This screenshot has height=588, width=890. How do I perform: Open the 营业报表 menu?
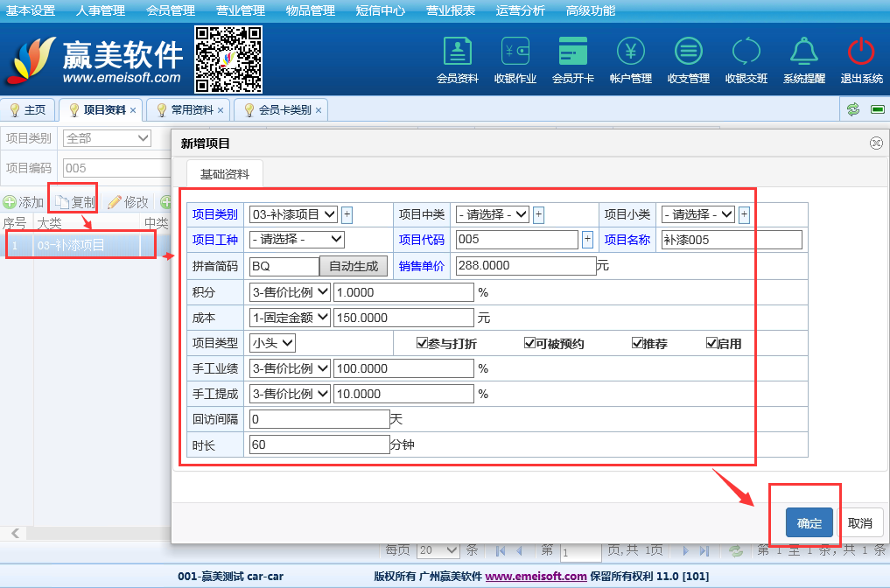click(x=451, y=10)
